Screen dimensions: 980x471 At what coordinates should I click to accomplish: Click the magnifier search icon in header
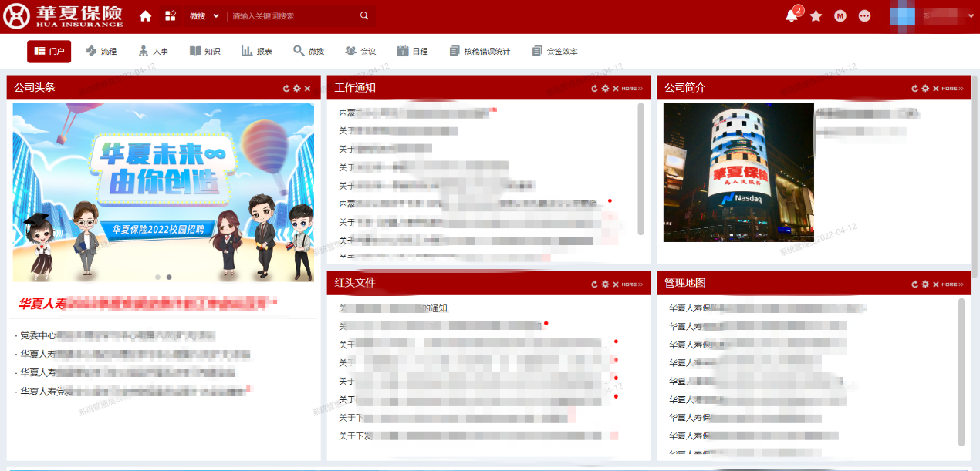pos(364,16)
